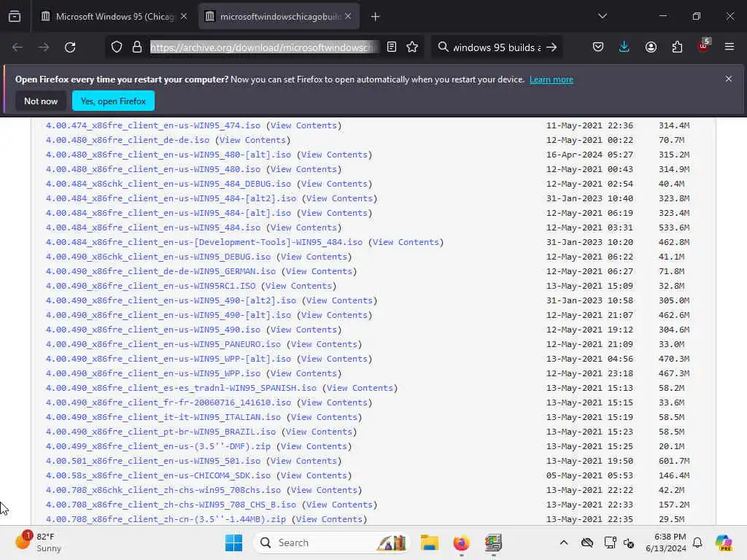Open 4.00.480 client_de-de.iso link
This screenshot has height=560, width=747.
tap(128, 140)
